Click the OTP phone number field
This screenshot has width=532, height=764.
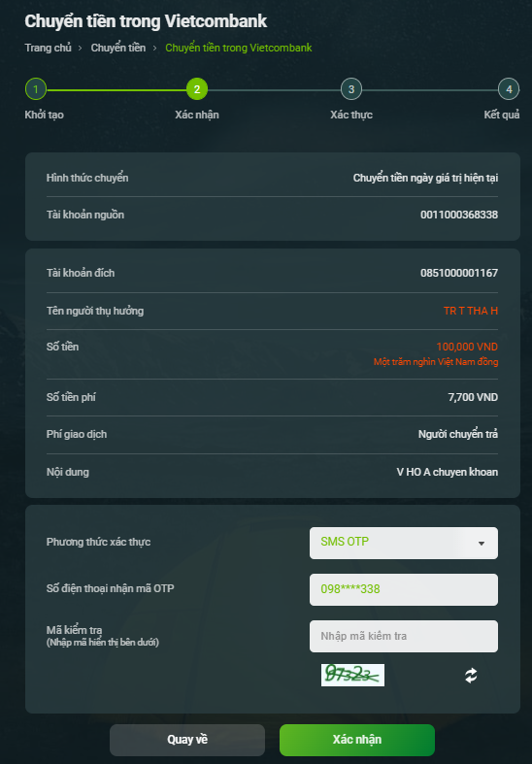(x=404, y=589)
